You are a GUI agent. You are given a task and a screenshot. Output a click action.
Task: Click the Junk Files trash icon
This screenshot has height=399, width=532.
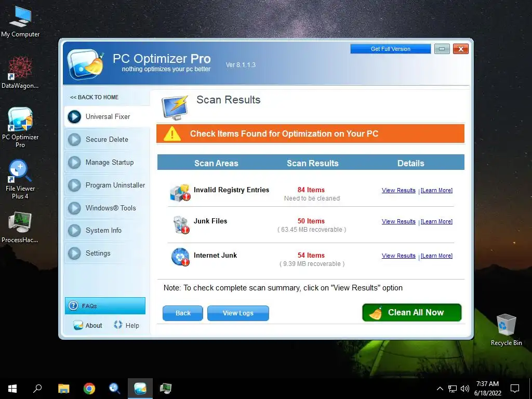tap(181, 224)
